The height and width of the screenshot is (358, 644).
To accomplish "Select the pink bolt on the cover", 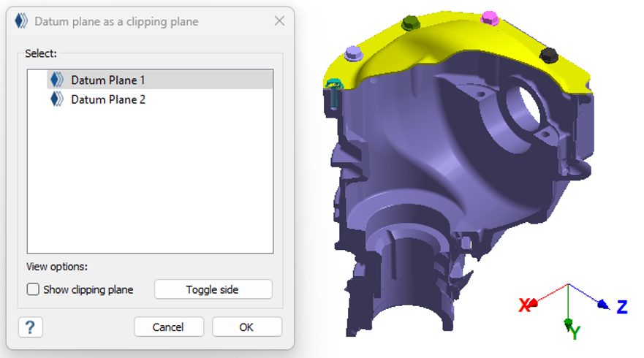I will (492, 18).
